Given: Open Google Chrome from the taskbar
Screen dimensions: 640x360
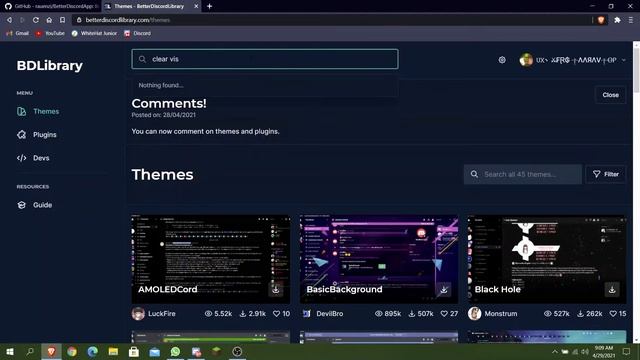Looking at the screenshot, I should 72,351.
